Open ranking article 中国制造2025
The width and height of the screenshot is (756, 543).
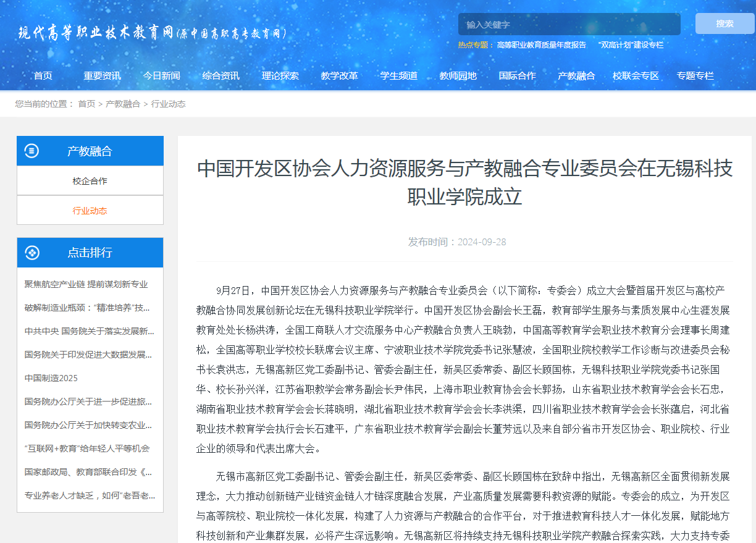coord(51,378)
